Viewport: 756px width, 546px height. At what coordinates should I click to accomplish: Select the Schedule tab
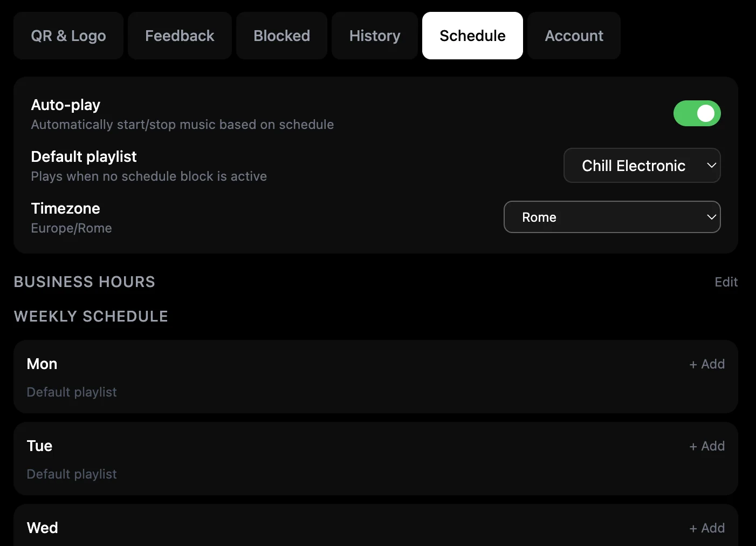coord(472,36)
